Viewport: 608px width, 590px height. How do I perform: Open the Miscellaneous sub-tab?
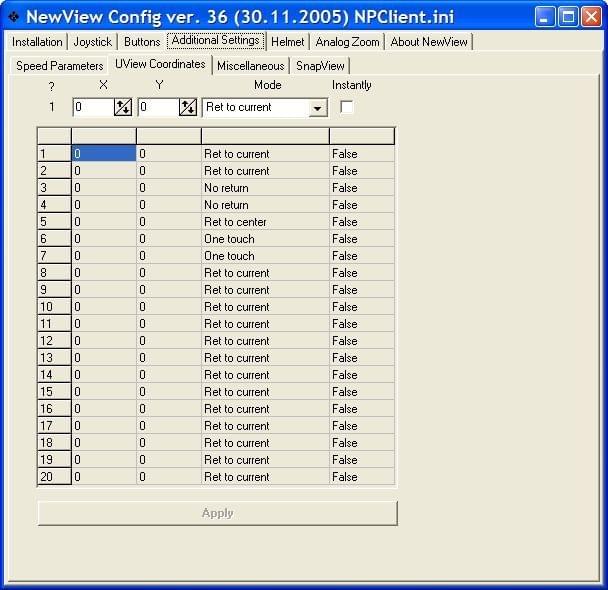250,66
